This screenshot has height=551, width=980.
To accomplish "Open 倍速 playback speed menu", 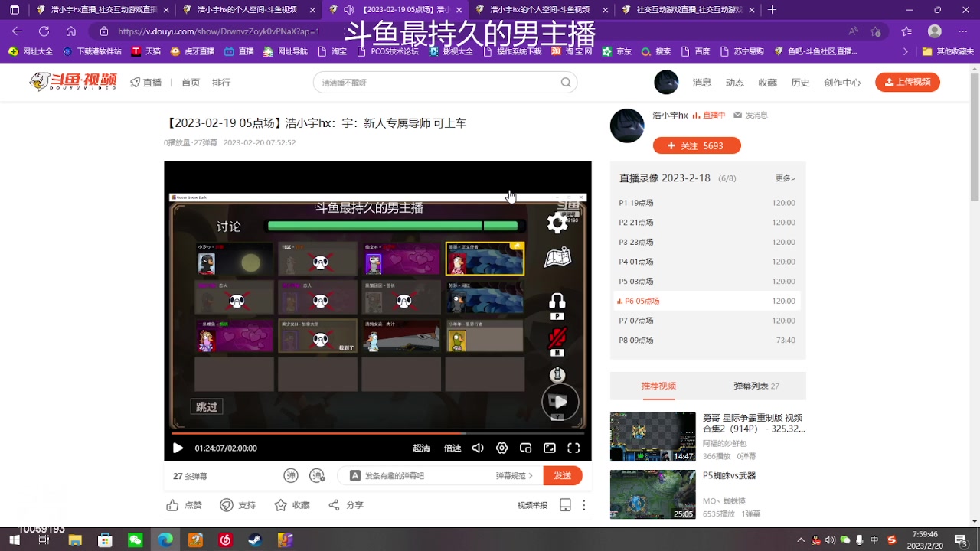I will pyautogui.click(x=452, y=448).
